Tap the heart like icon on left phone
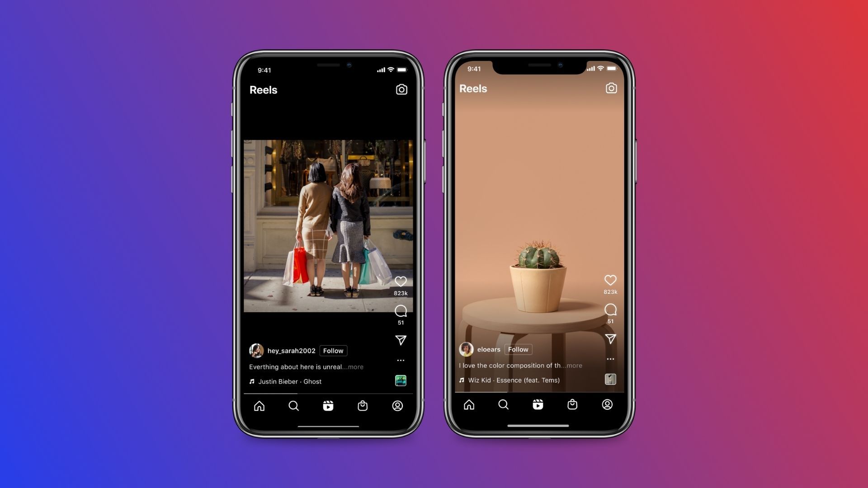The height and width of the screenshot is (488, 868). coord(400,280)
